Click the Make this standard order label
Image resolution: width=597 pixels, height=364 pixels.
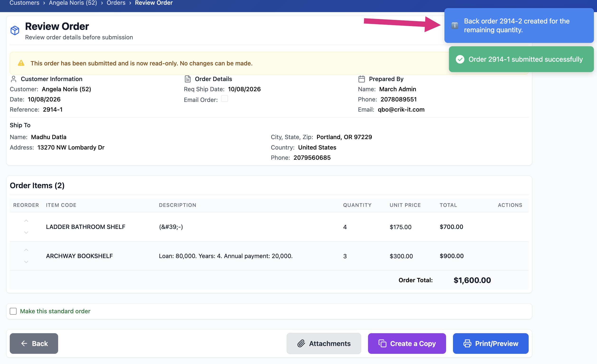point(55,311)
